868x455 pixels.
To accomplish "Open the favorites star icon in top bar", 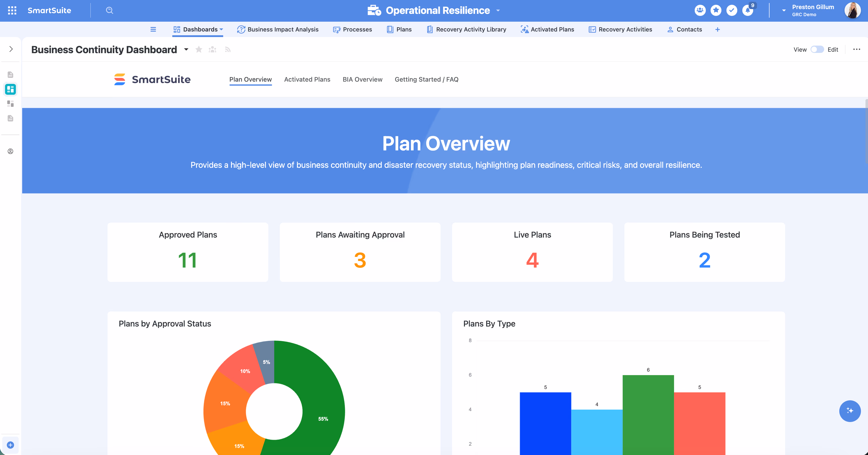I will pyautogui.click(x=716, y=10).
